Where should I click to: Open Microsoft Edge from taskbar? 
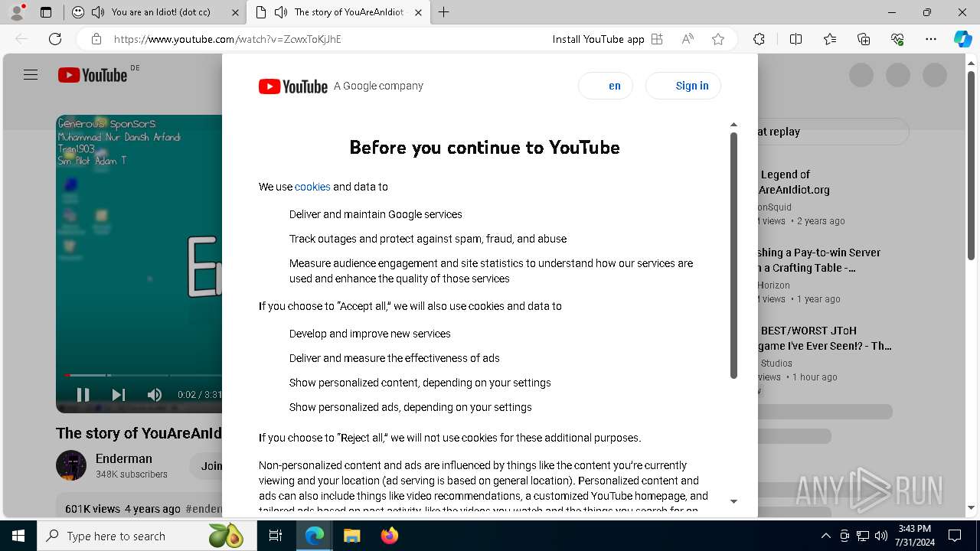click(x=315, y=536)
